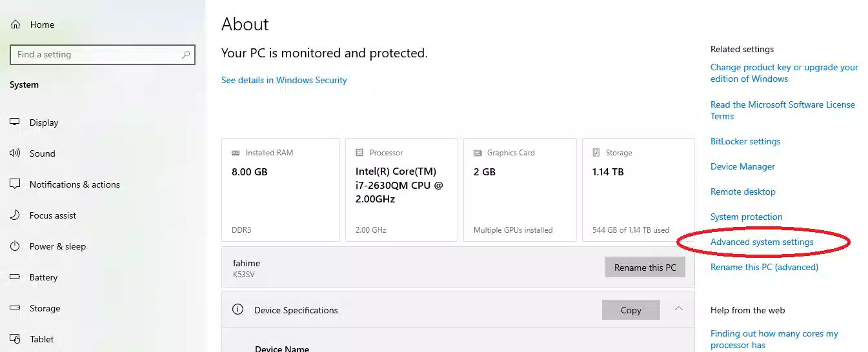Collapse the Device Specifications section chevron

coord(678,309)
